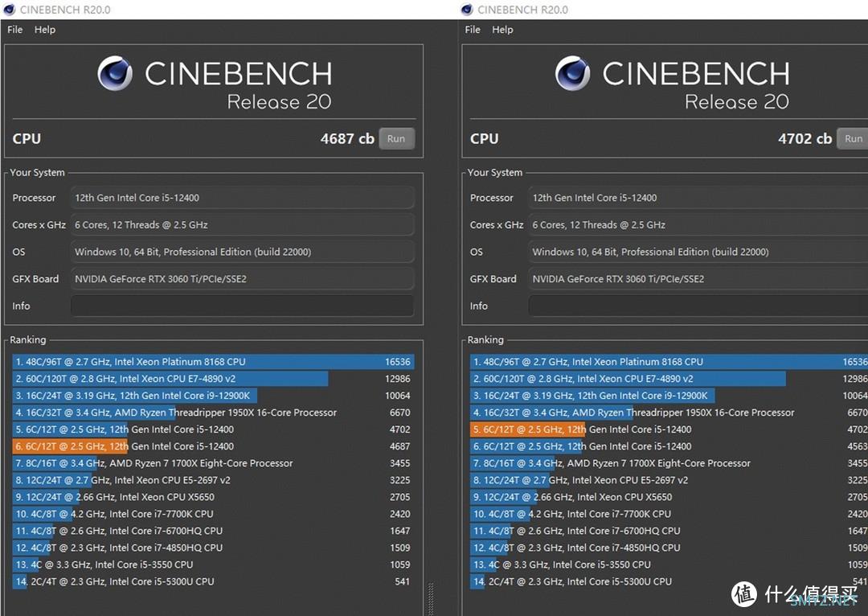This screenshot has width=868, height=616.
Task: Click the empty Info field in right window
Action: pos(696,306)
